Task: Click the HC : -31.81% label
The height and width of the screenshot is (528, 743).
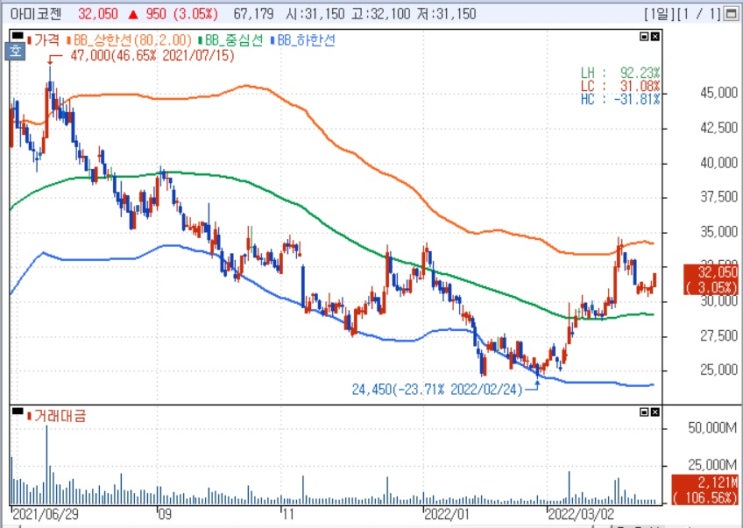Action: (620, 99)
